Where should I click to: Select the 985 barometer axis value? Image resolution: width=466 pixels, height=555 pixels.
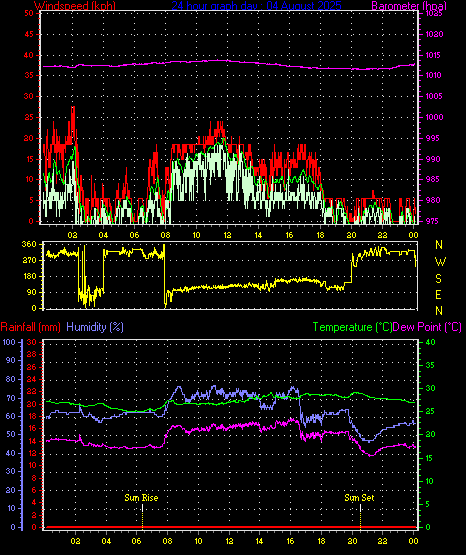[433, 179]
